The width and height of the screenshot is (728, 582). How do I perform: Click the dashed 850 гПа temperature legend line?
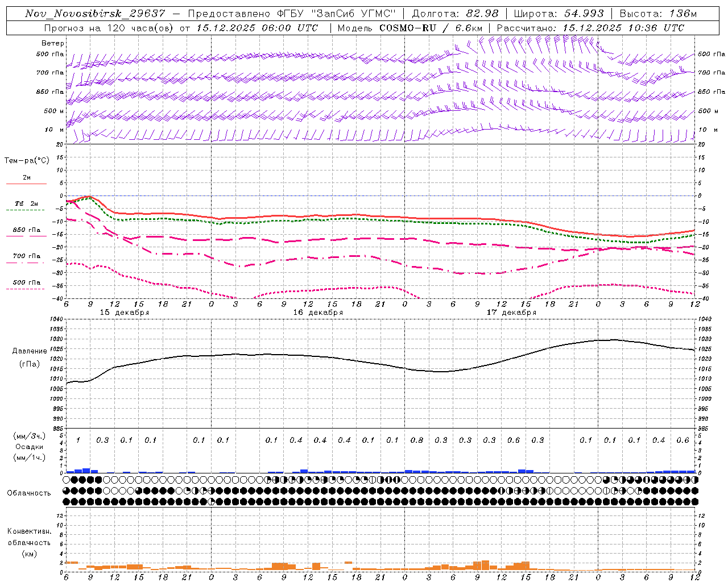[x=26, y=236]
